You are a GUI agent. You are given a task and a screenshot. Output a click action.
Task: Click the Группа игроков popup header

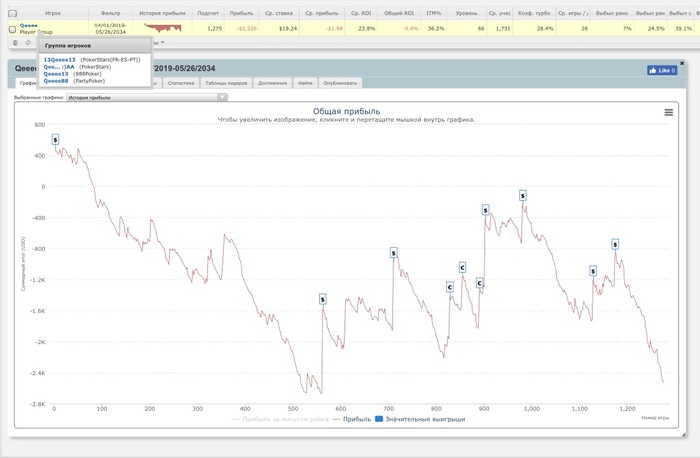click(94, 46)
